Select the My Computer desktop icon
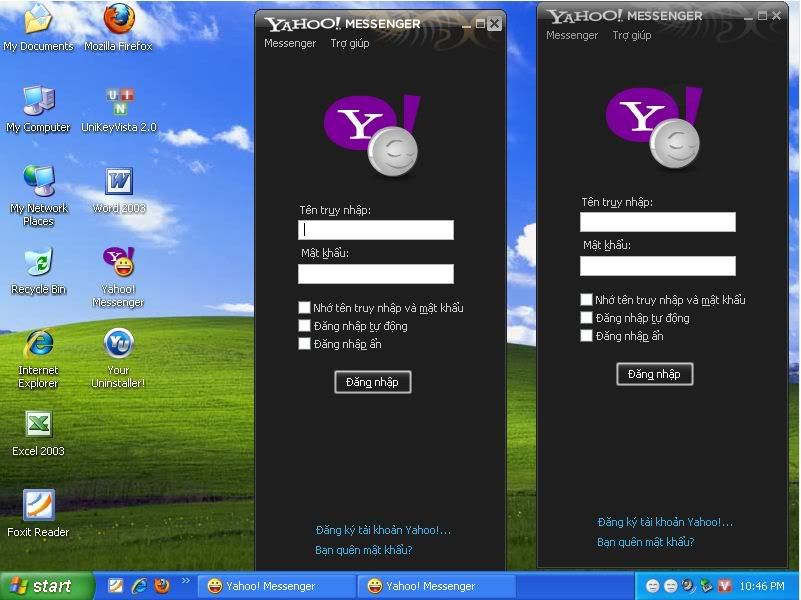801x600 pixels. click(38, 109)
